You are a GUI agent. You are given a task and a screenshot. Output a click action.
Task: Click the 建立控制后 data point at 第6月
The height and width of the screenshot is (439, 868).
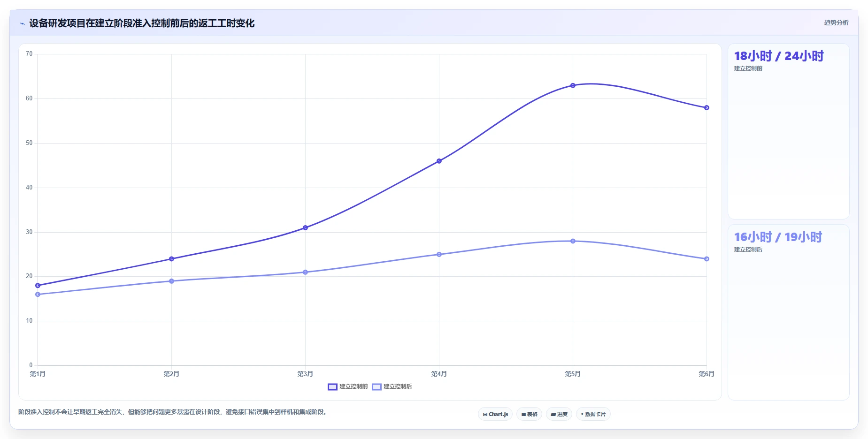(707, 259)
